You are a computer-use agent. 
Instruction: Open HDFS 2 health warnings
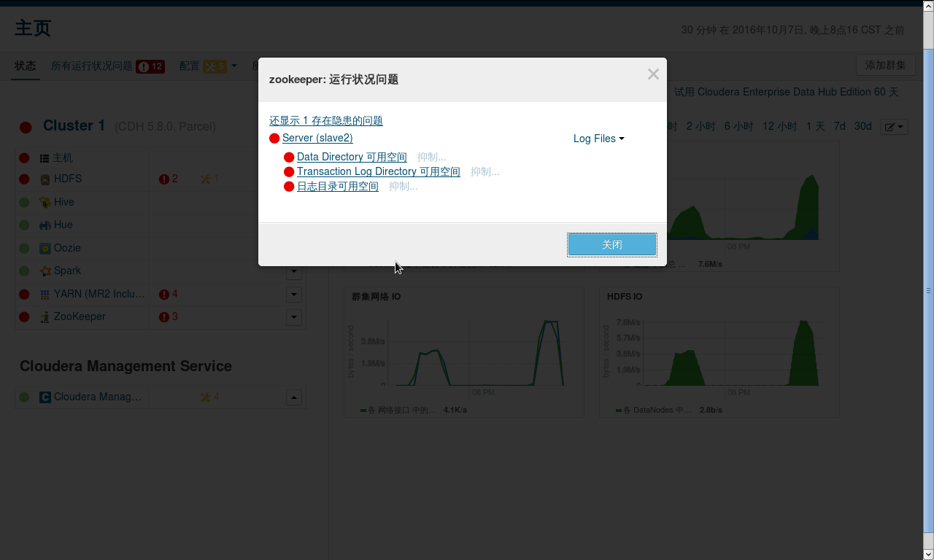[169, 179]
